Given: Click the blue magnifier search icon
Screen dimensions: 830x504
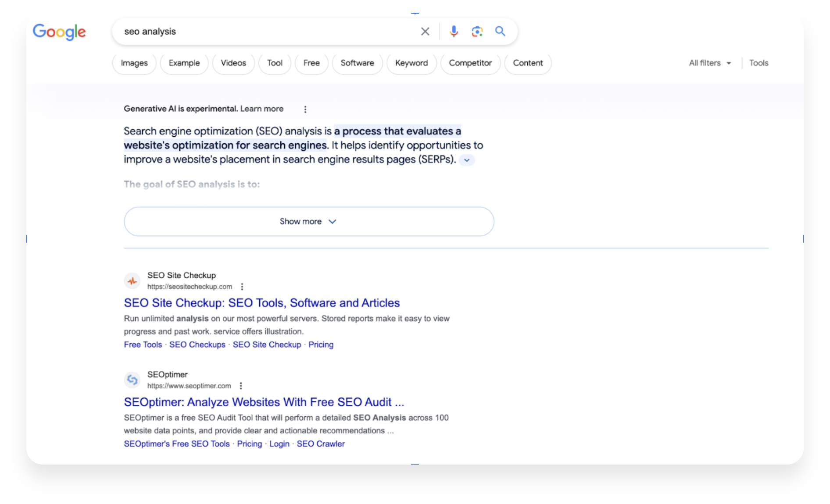Looking at the screenshot, I should click(500, 32).
